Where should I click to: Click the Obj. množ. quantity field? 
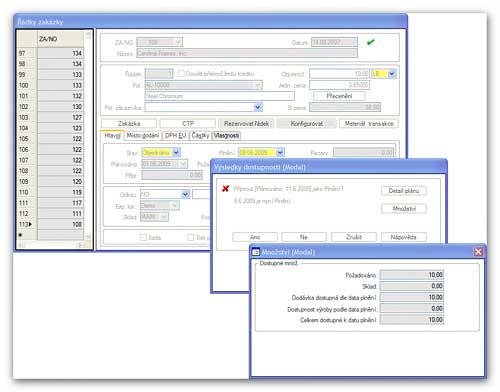[339, 74]
